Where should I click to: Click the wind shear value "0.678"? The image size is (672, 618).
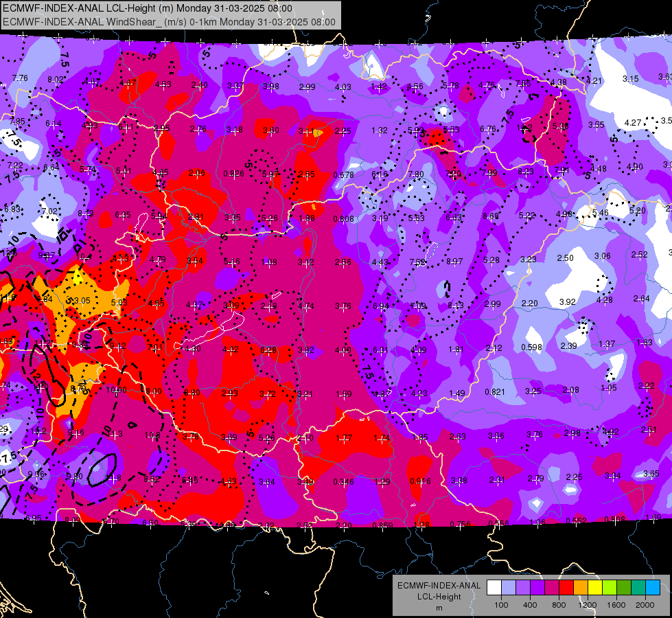344,174
